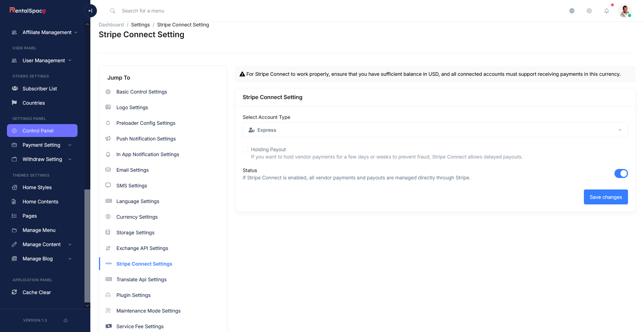Click the Pages list icon
Viewport: 644px width, 332px height.
(x=14, y=216)
